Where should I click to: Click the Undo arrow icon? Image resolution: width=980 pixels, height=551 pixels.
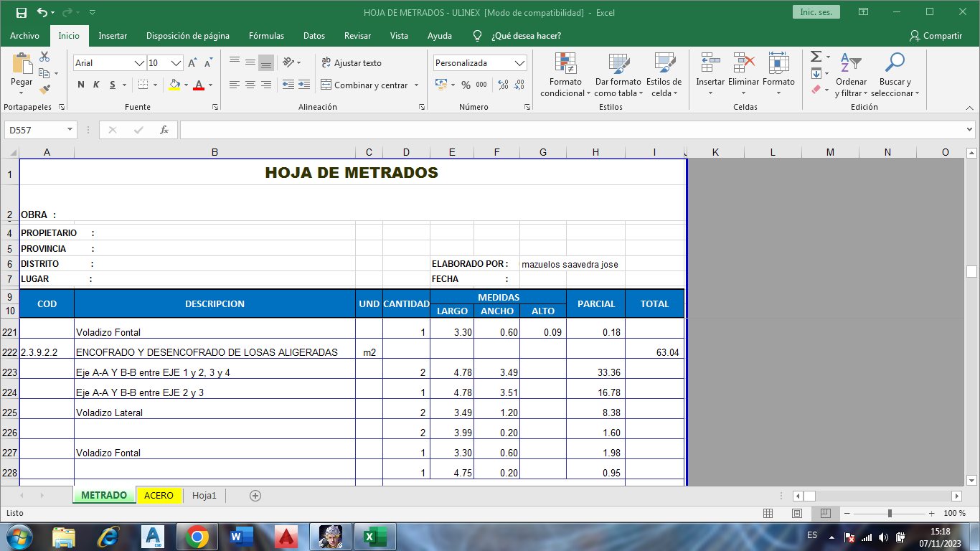pos(42,12)
